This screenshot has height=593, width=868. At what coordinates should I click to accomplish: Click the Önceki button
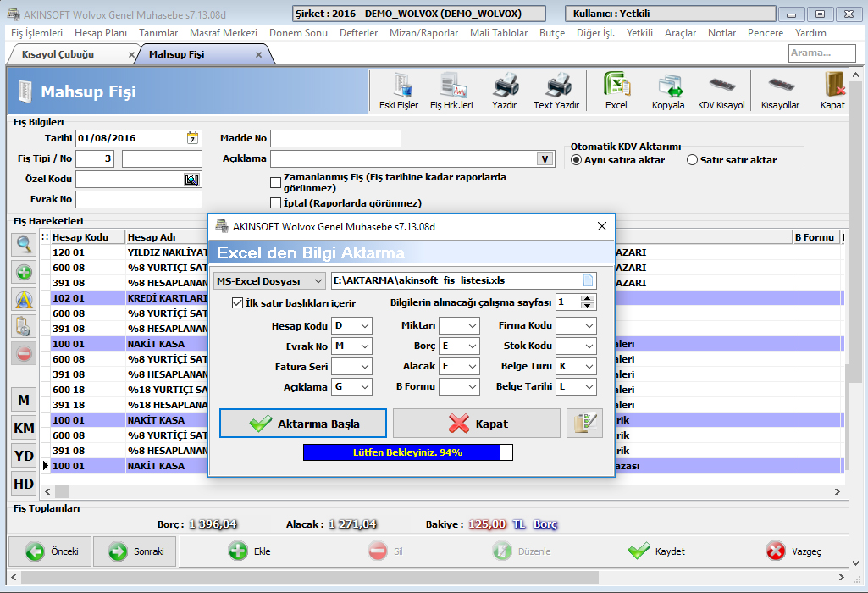[x=50, y=551]
